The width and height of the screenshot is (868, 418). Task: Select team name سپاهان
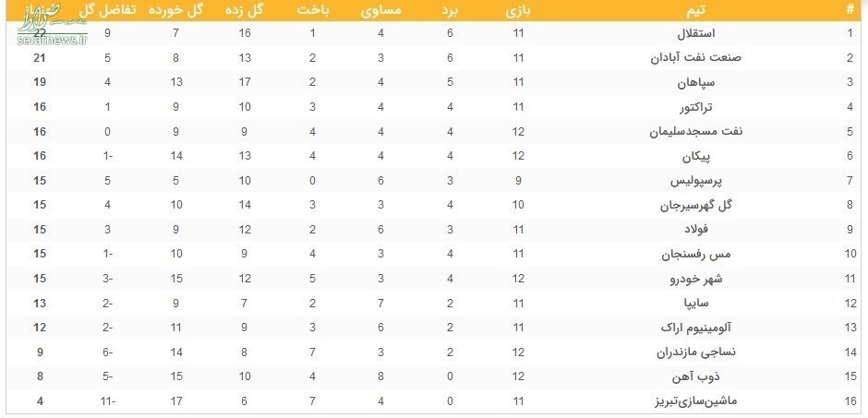click(696, 82)
